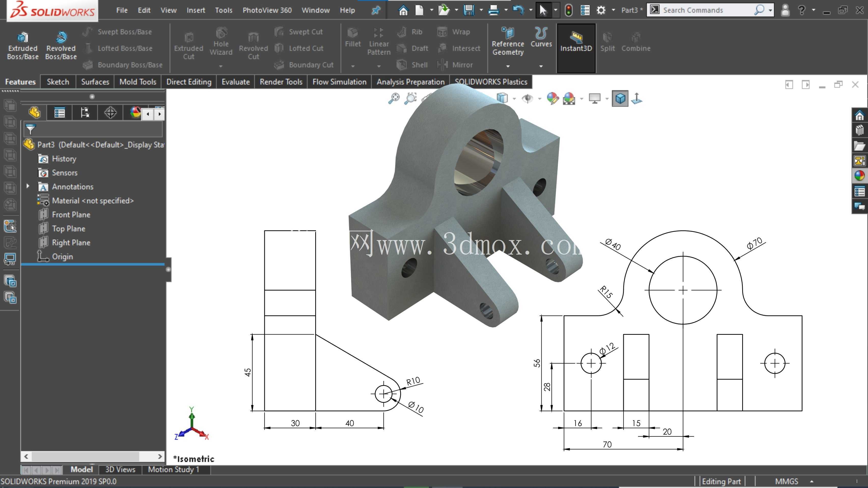The width and height of the screenshot is (868, 488).
Task: Click the Print icon
Action: [494, 10]
